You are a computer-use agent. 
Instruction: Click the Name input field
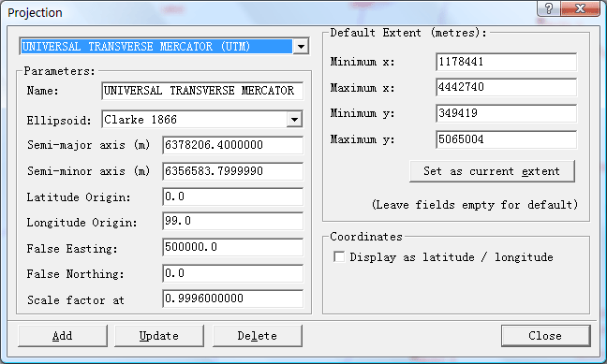click(x=202, y=91)
